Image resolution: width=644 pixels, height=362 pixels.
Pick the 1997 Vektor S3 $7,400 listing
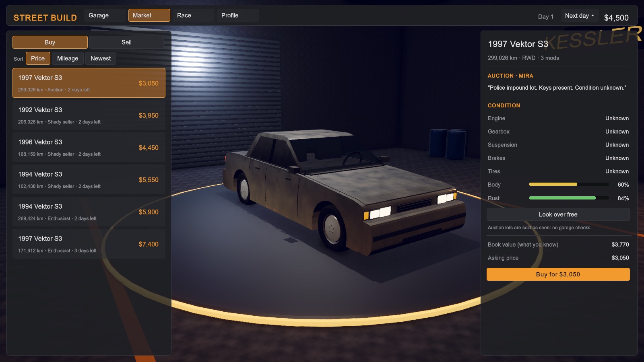click(x=89, y=244)
